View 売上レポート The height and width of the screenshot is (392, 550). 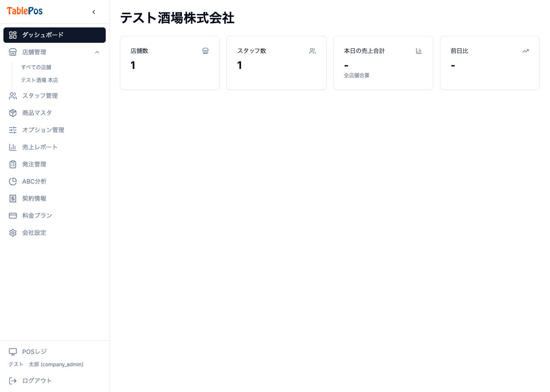click(54, 147)
